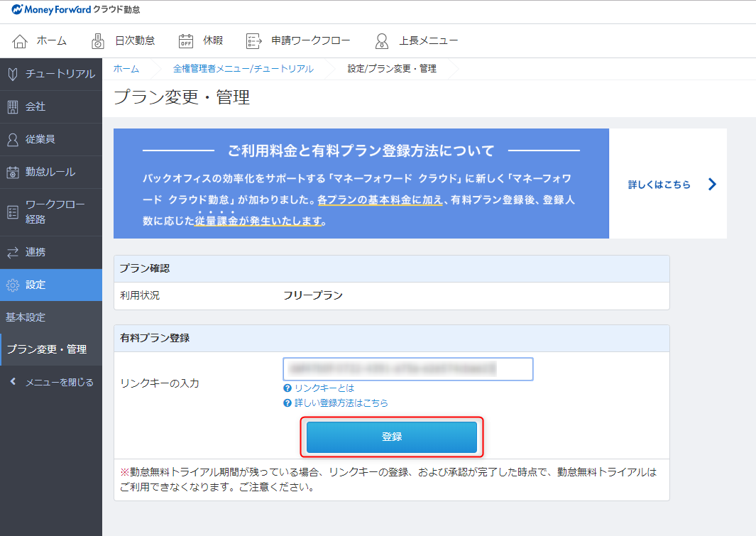The width and height of the screenshot is (756, 536).
Task: Click the 申請ワークフロー list-arrow icon
Action: [x=253, y=41]
